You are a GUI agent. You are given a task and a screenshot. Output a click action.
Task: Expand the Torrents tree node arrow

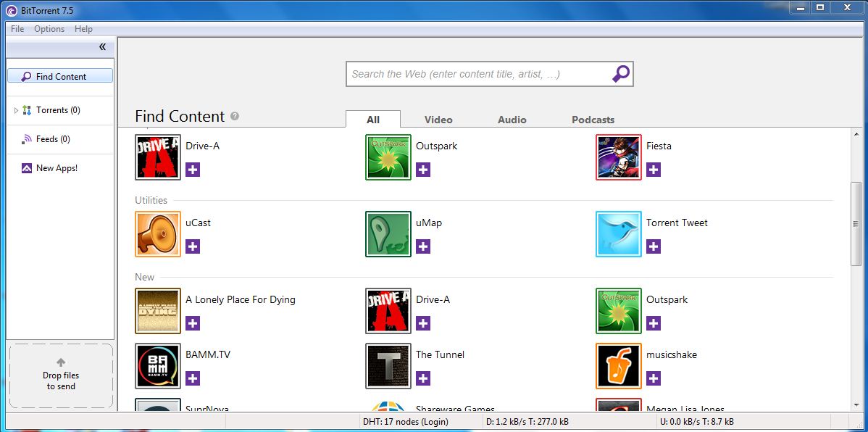point(16,110)
